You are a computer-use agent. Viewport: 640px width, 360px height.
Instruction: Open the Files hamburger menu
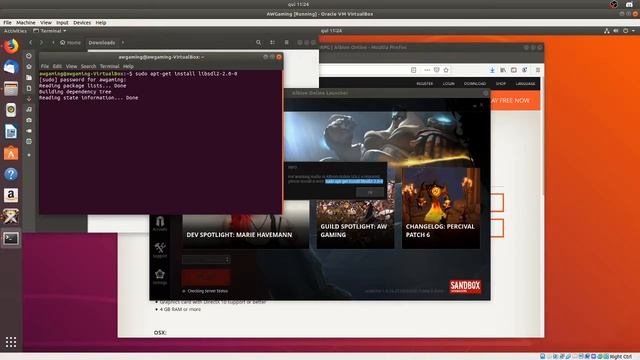287,42
